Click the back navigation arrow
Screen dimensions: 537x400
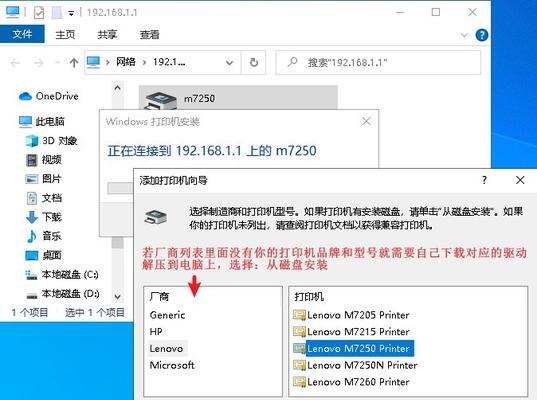15,63
